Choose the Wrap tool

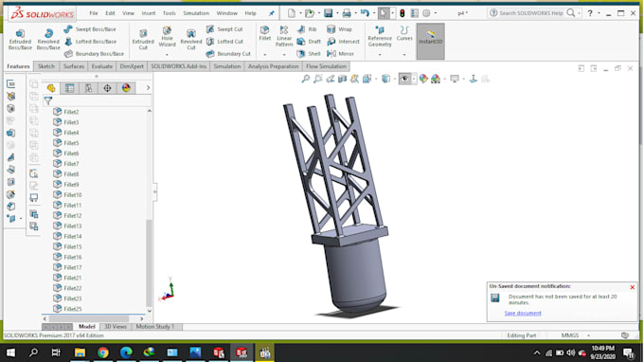pyautogui.click(x=339, y=29)
